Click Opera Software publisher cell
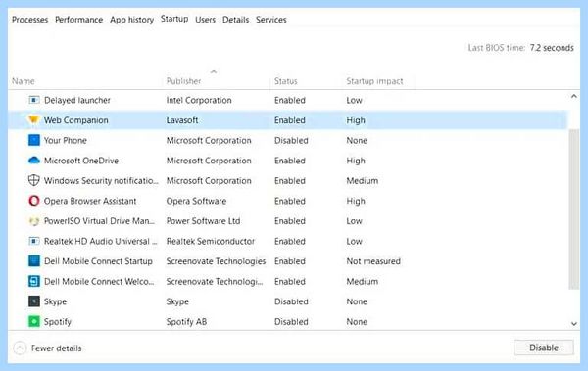The image size is (588, 371). point(196,201)
